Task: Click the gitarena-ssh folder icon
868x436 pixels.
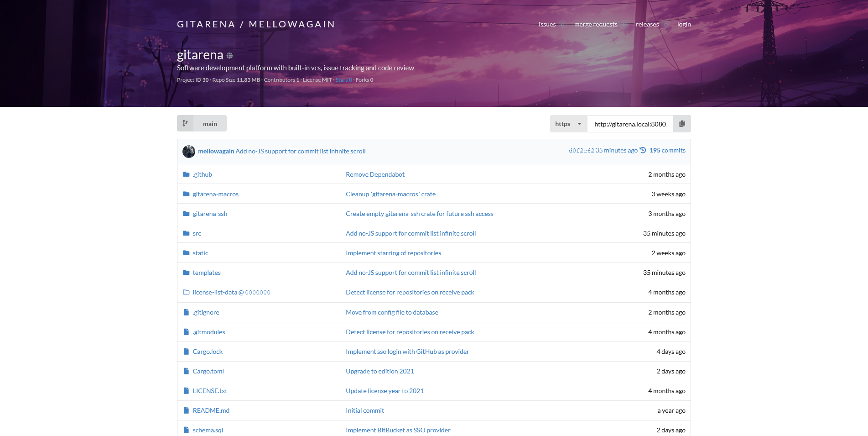Action: pos(186,214)
